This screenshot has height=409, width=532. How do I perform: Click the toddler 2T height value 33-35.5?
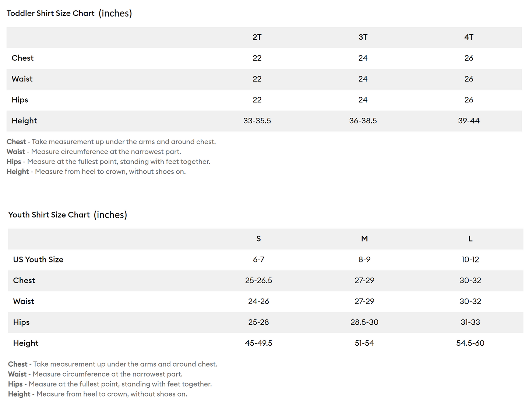[x=257, y=121]
